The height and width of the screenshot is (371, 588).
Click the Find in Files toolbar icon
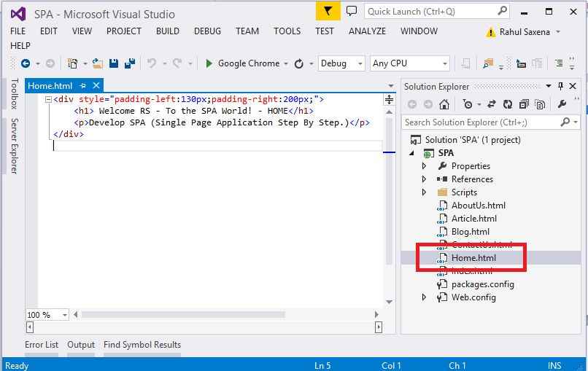click(488, 63)
